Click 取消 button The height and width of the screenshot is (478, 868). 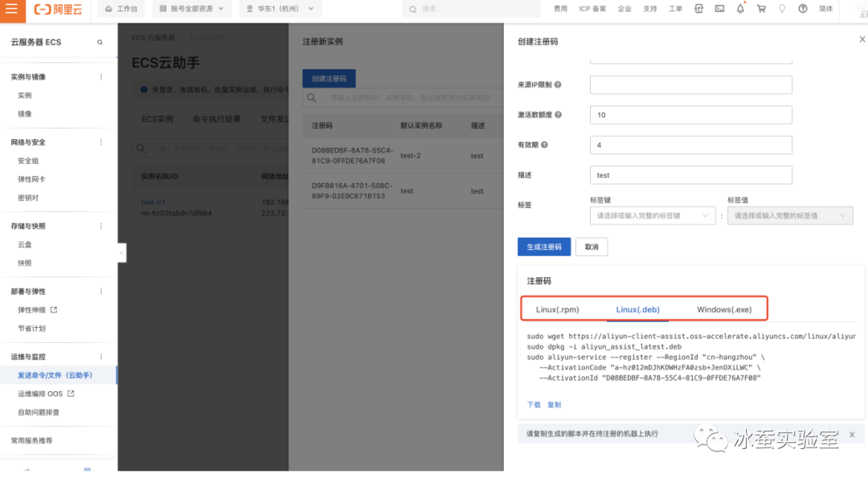[592, 247]
